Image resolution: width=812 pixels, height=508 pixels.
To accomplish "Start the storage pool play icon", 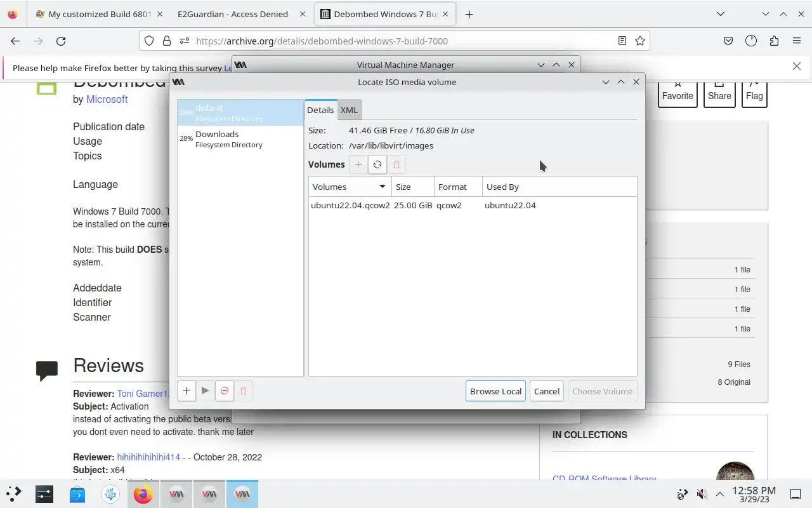I will [x=205, y=391].
